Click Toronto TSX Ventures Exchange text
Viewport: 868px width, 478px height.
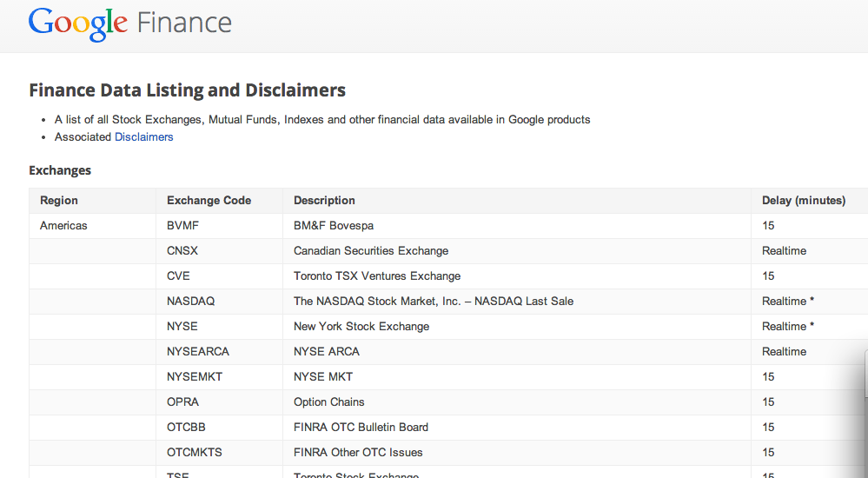click(x=377, y=276)
